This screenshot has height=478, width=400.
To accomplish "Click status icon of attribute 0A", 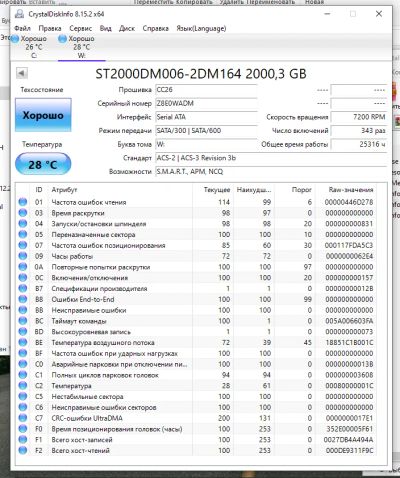I will coord(23,267).
